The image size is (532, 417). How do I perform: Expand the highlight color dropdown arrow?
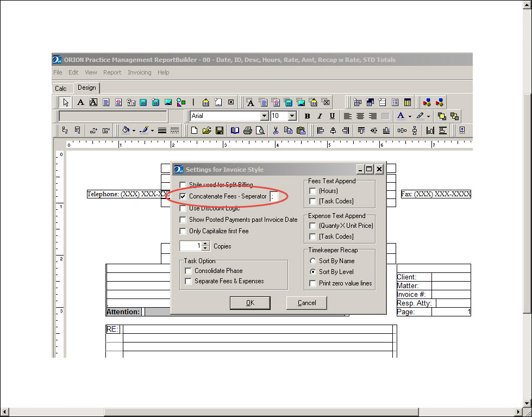point(429,116)
